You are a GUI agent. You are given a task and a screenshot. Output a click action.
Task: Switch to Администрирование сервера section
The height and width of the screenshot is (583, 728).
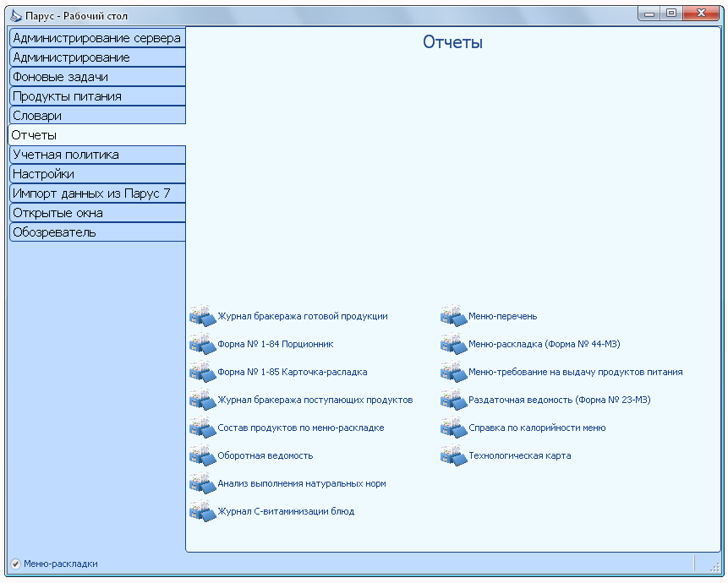pyautogui.click(x=97, y=37)
